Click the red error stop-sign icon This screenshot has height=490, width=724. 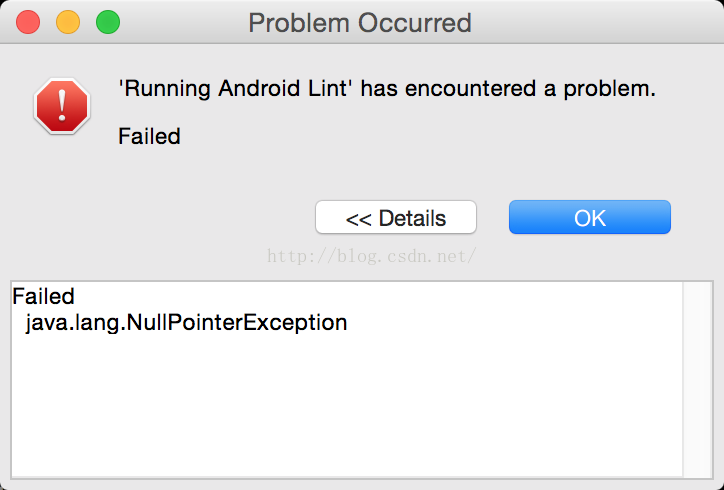(62, 106)
